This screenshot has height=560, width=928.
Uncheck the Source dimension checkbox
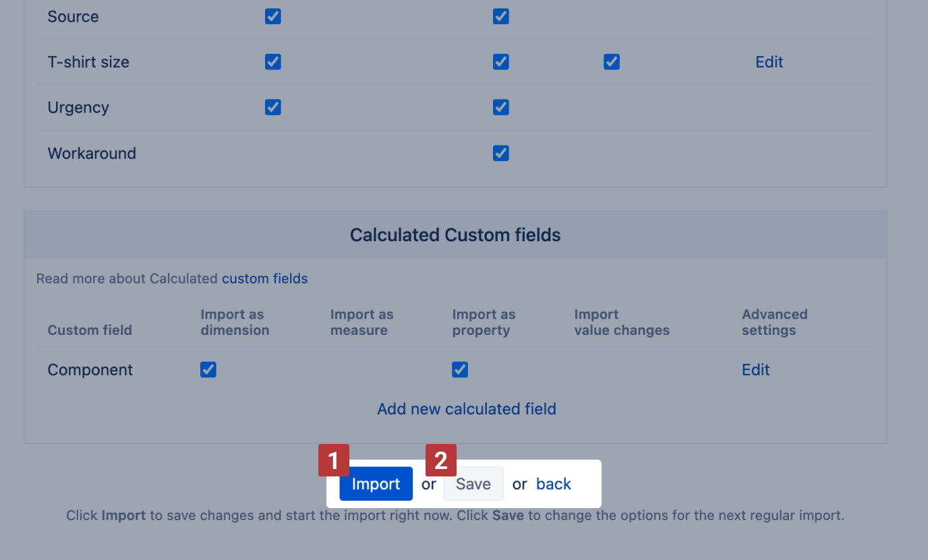[272, 15]
